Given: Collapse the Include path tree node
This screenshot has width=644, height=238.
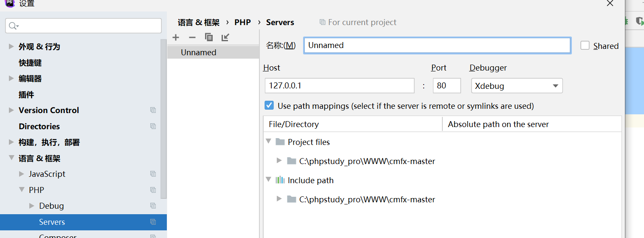Looking at the screenshot, I should [268, 179].
